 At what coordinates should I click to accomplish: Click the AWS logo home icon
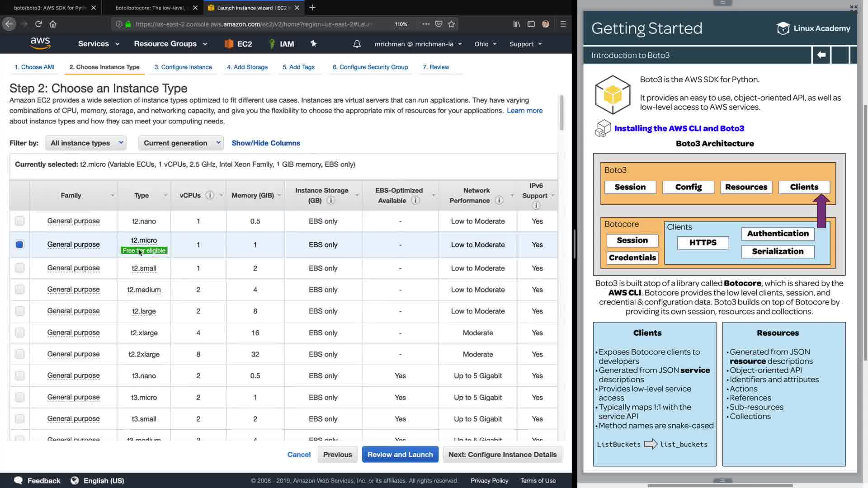[40, 43]
